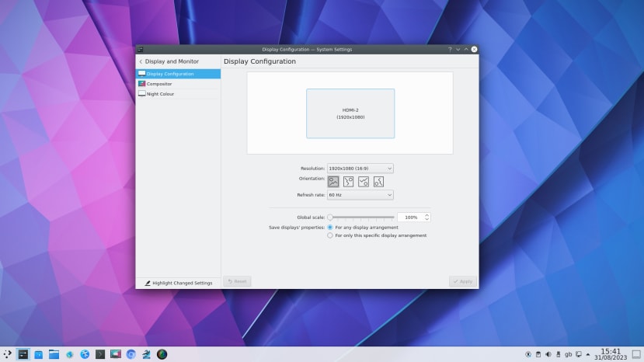Open the Dolphin file manager folder icon
644x362 pixels.
click(x=54, y=354)
